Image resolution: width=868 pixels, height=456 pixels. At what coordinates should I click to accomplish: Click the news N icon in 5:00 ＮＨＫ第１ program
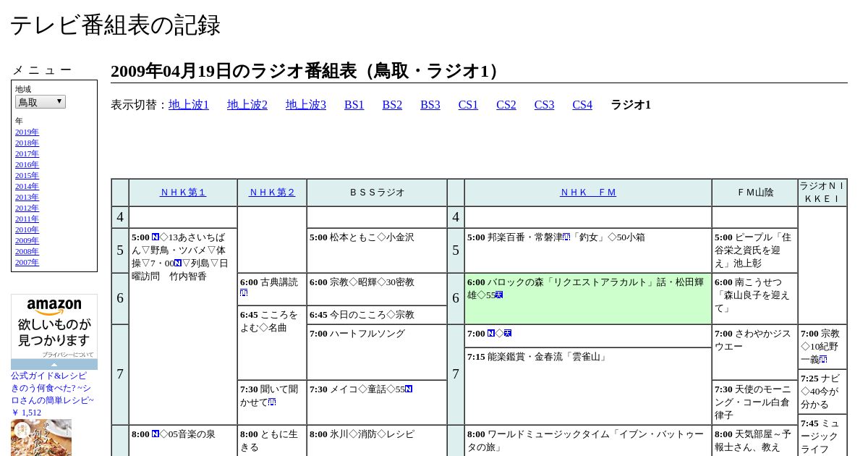(x=156, y=237)
